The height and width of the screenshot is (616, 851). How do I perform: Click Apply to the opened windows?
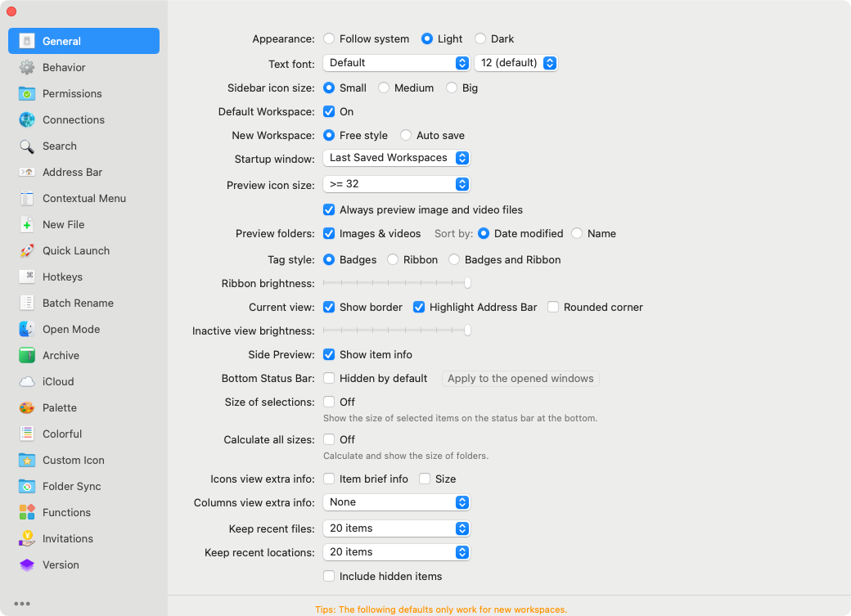[520, 378]
